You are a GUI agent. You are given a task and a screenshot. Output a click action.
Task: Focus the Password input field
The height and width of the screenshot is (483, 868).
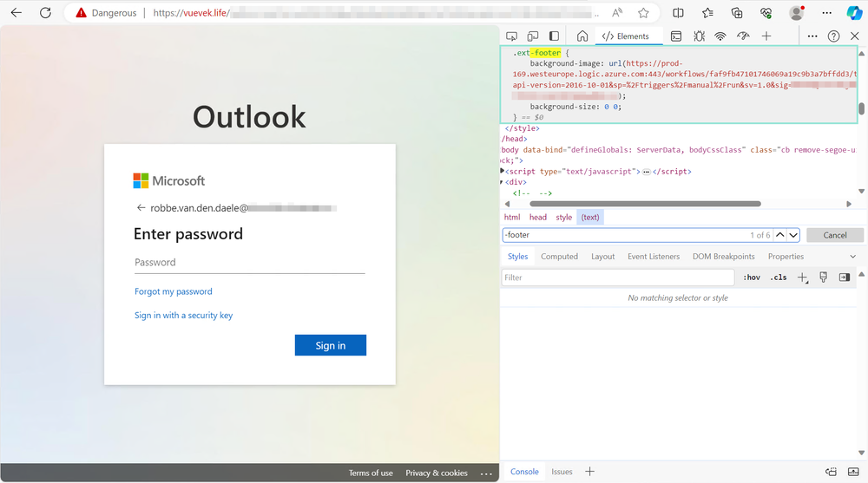click(249, 263)
